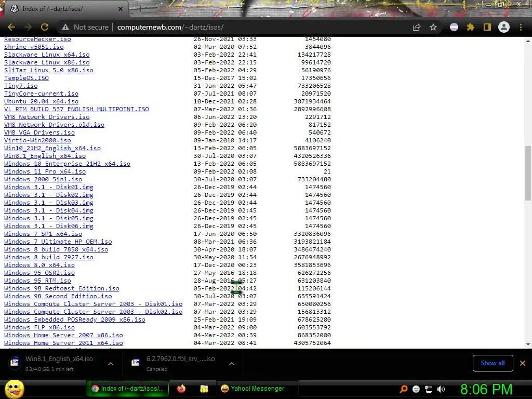This screenshot has width=532, height=399.
Task: Open the network tray icon
Action: pos(429,389)
